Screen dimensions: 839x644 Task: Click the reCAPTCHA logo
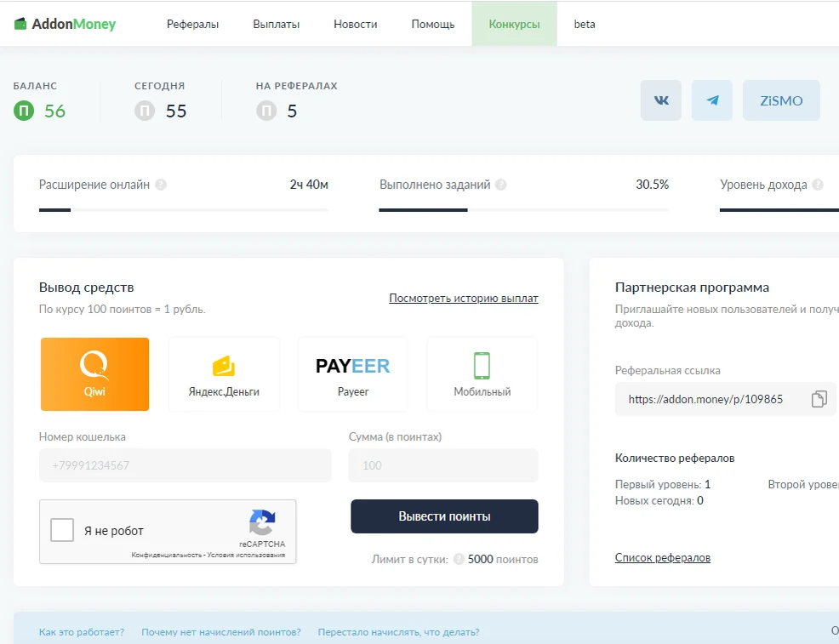point(262,522)
